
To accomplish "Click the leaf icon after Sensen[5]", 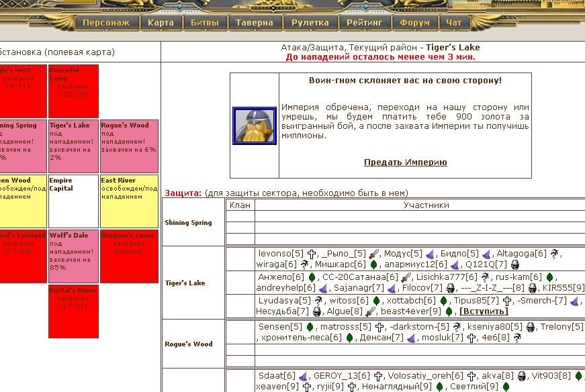I will tap(310, 327).
